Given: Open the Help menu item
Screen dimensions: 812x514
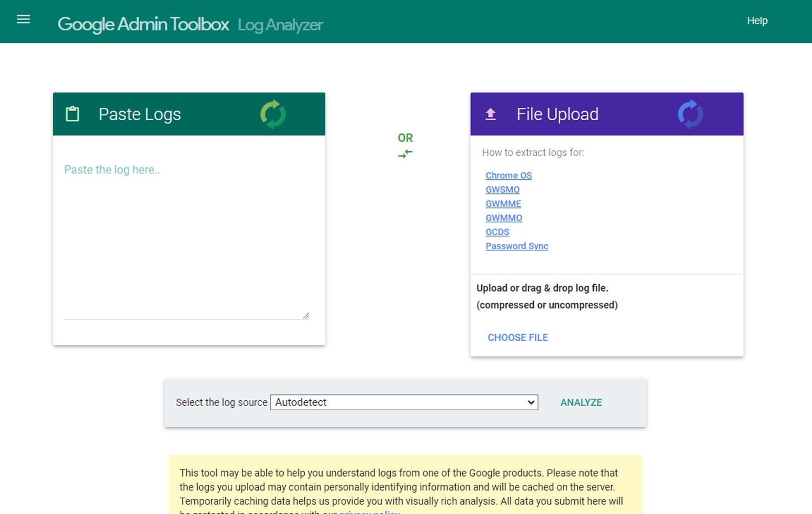Looking at the screenshot, I should click(757, 21).
